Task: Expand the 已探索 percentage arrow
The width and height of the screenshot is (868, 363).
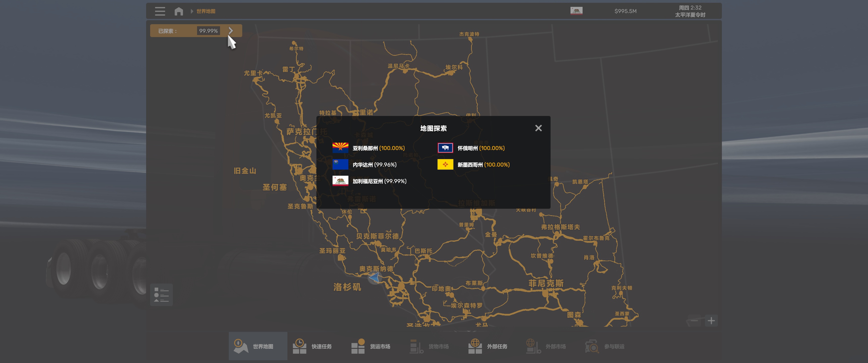Action: [x=231, y=31]
